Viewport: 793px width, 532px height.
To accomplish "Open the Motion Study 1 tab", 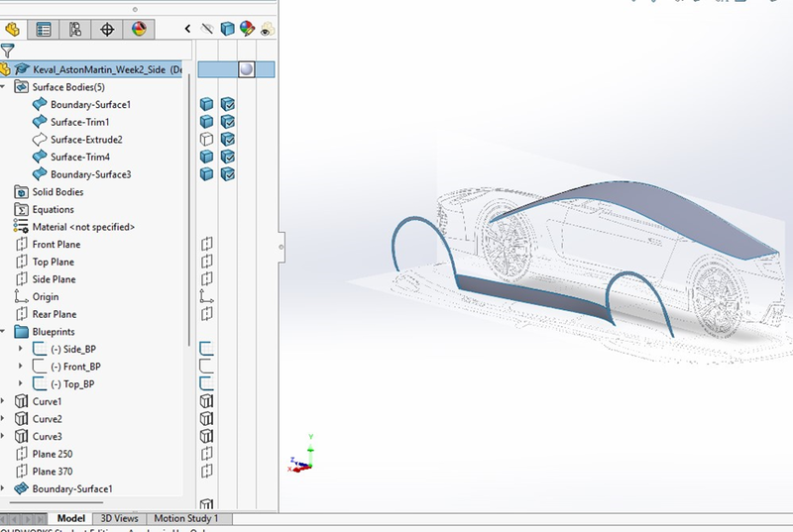I will click(186, 518).
